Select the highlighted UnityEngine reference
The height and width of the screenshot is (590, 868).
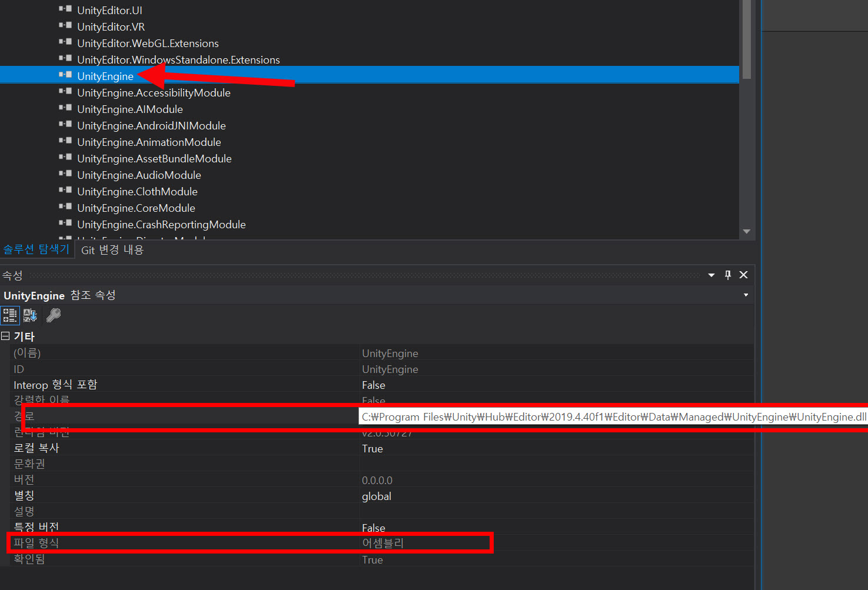105,76
